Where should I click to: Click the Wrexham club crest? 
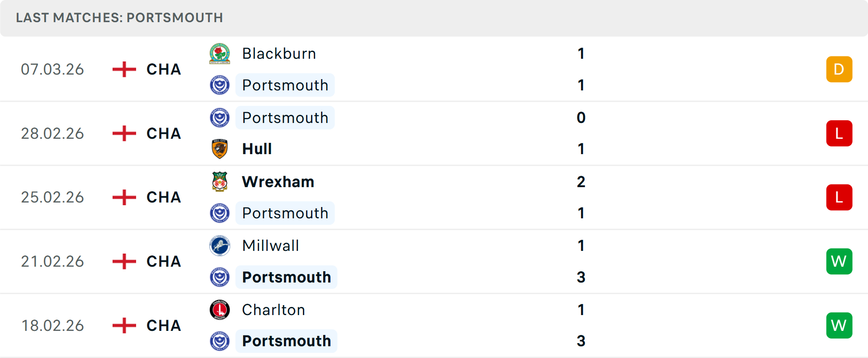(x=220, y=181)
